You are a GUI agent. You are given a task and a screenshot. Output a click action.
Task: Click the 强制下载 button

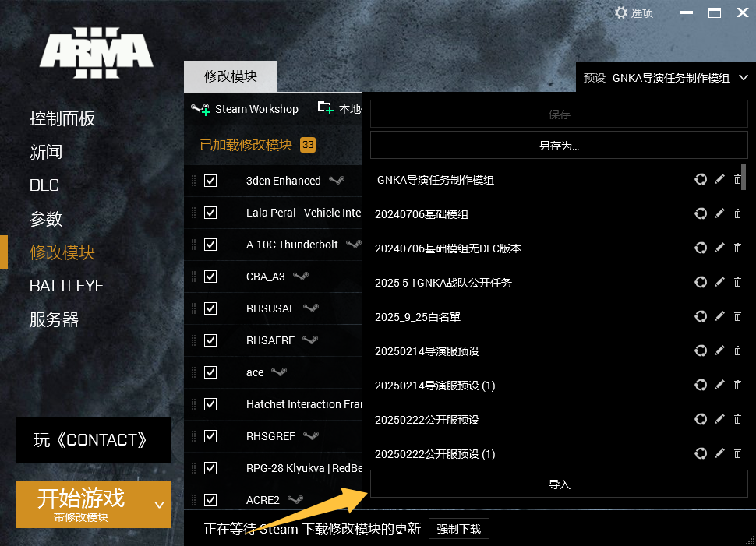pyautogui.click(x=458, y=529)
